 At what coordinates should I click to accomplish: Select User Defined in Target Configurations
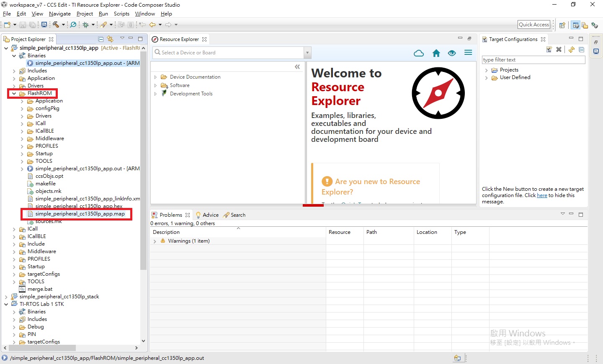coord(515,77)
